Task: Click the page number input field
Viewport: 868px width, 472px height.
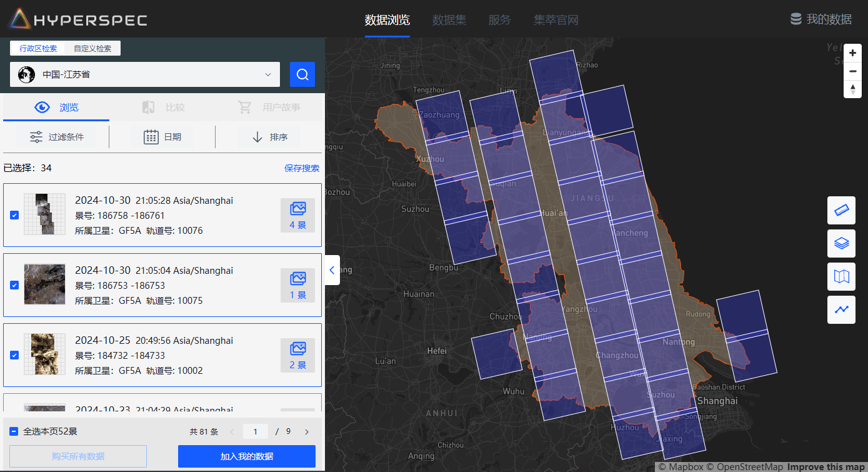Action: point(255,431)
